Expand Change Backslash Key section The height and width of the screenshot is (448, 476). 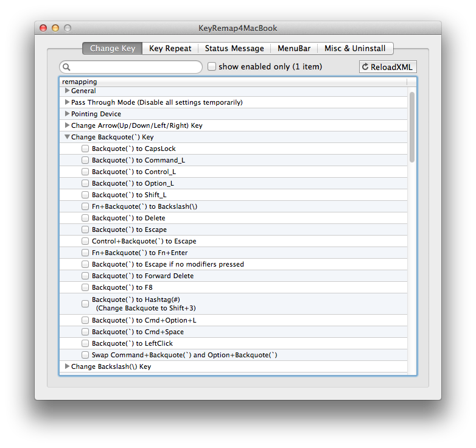(x=67, y=366)
